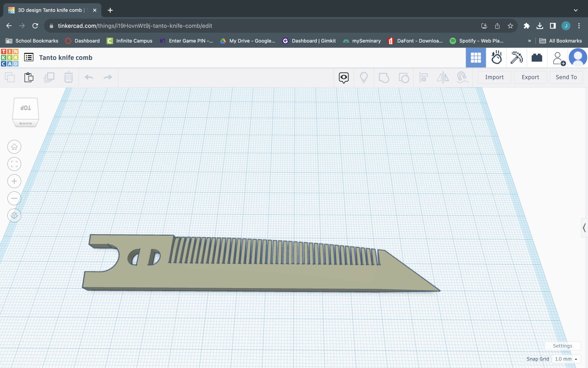Open the Group tool

(x=384, y=77)
